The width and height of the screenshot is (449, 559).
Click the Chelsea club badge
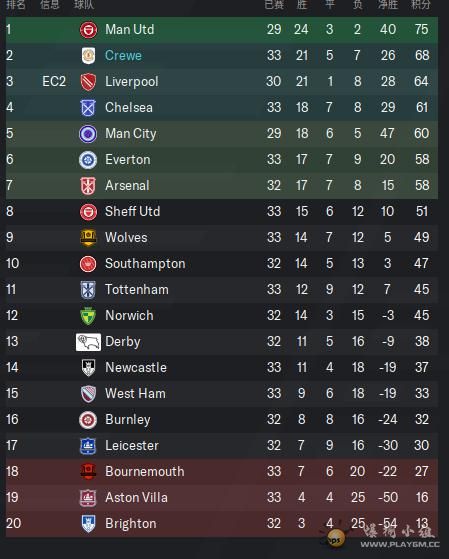[88, 108]
